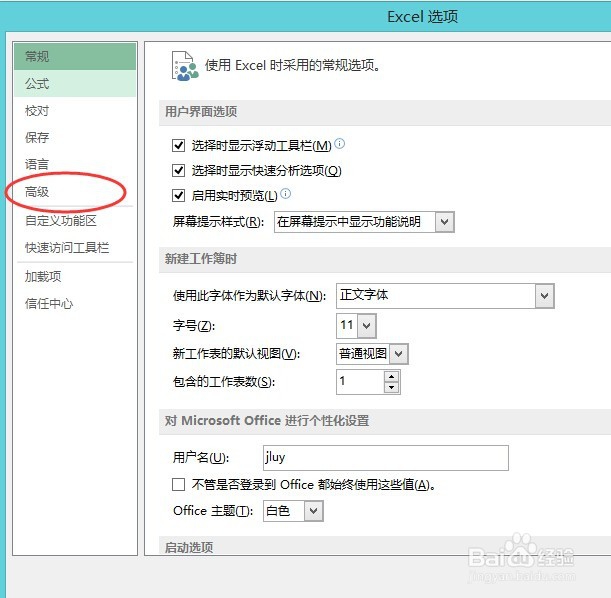Image resolution: width=611 pixels, height=598 pixels.
Task: Click the Excel 选项 dialog title
Action: (422, 17)
